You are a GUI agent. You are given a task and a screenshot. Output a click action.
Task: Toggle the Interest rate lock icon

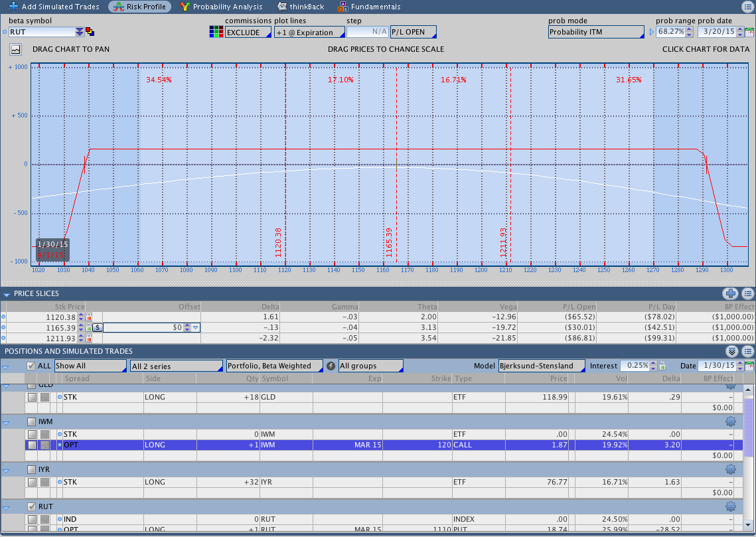[662, 366]
